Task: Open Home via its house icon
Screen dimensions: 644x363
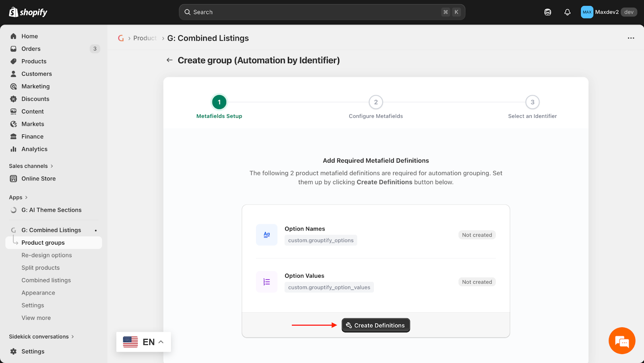Action: point(13,36)
